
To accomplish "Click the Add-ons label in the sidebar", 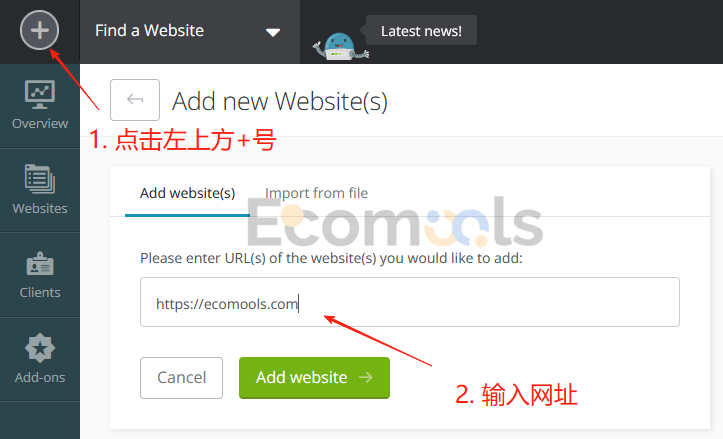I will point(40,377).
